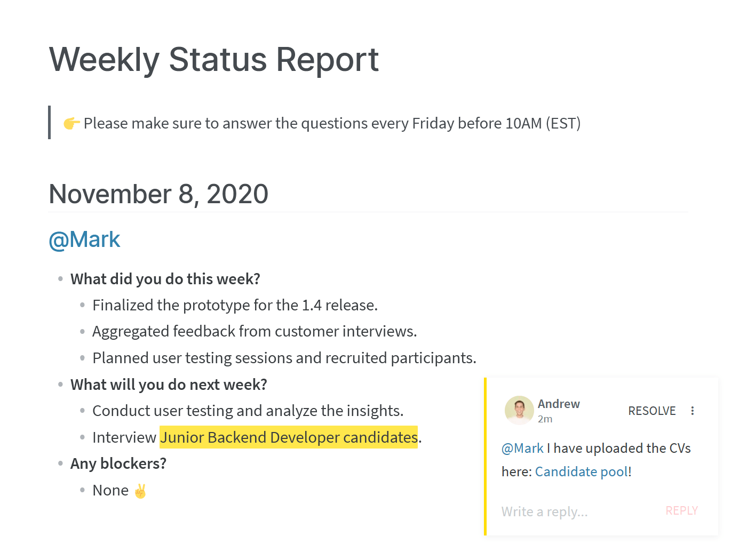This screenshot has width=747, height=560.
Task: Click the November 8, 2020 heading
Action: (158, 194)
